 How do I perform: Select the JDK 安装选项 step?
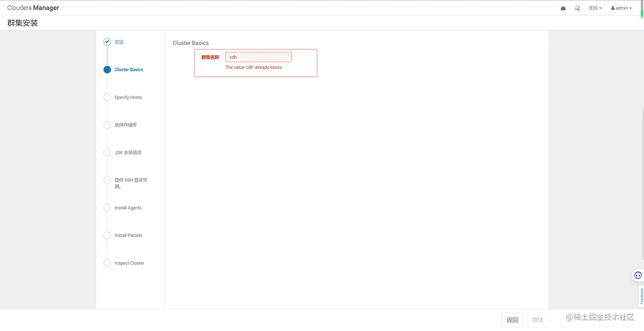coord(128,153)
